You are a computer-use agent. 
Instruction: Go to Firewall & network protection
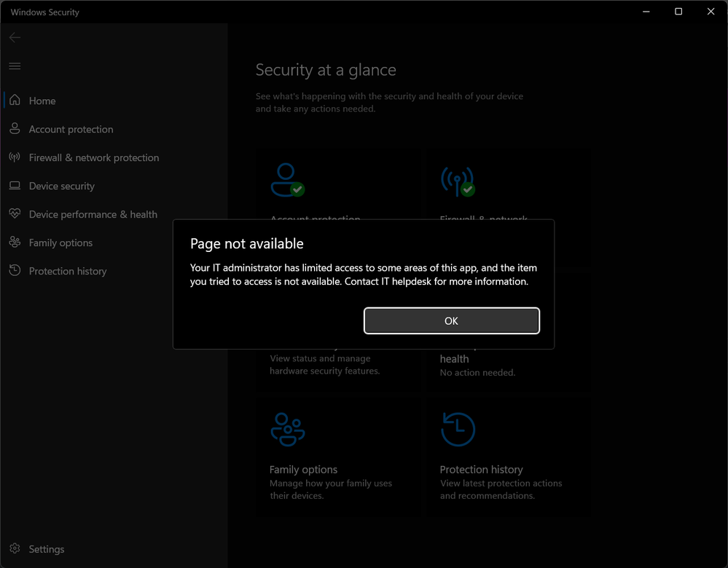click(94, 158)
